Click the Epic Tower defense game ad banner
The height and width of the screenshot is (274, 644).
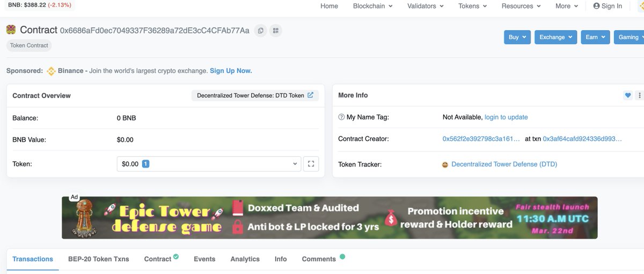(x=330, y=218)
